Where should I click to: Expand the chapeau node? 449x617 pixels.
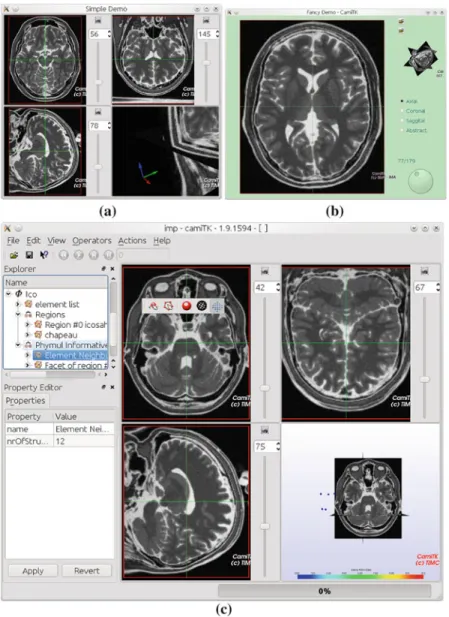point(28,335)
